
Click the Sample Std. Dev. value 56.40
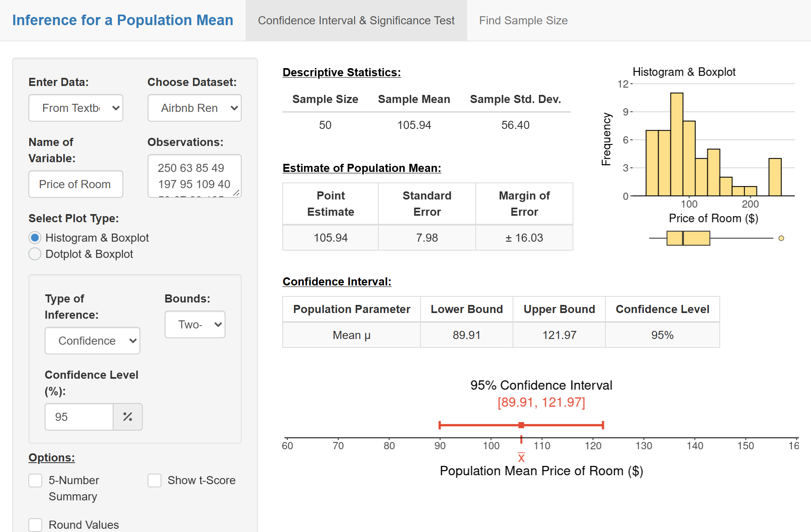[515, 125]
